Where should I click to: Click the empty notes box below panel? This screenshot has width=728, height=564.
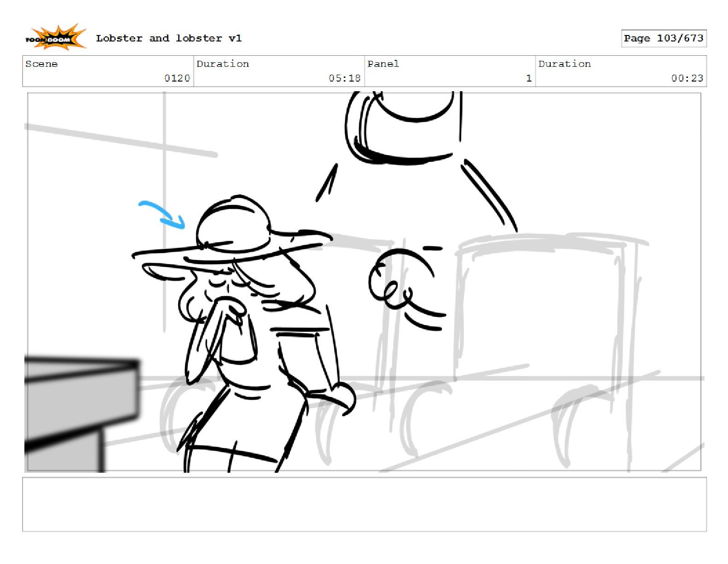point(364,505)
